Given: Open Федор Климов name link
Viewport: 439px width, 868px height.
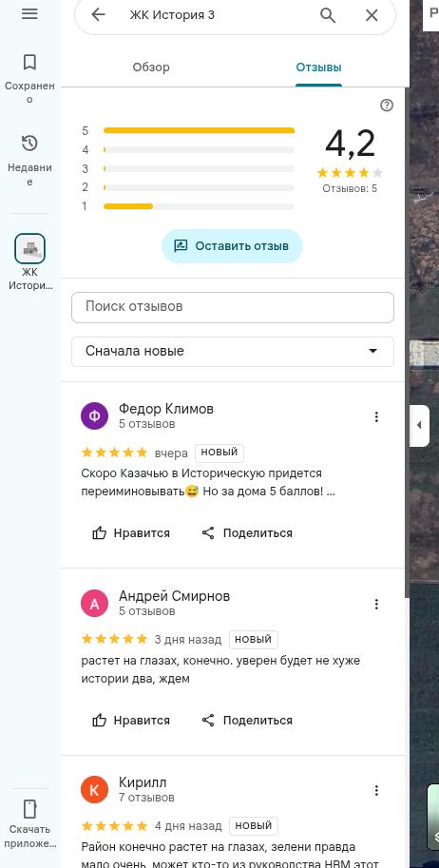Looking at the screenshot, I should point(166,409).
